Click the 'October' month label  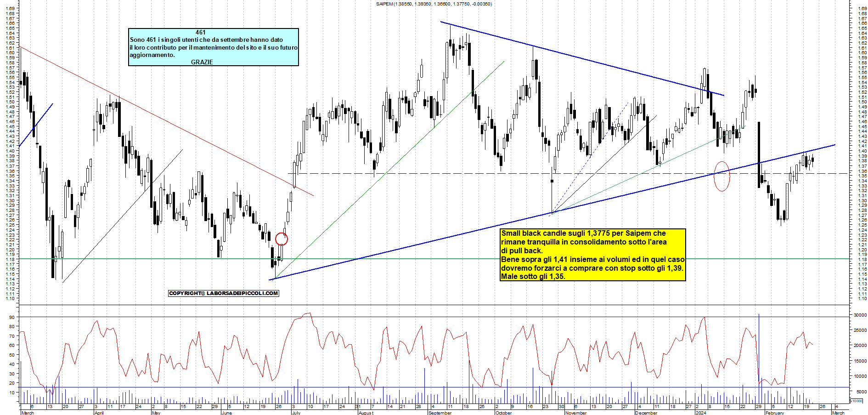click(x=503, y=413)
